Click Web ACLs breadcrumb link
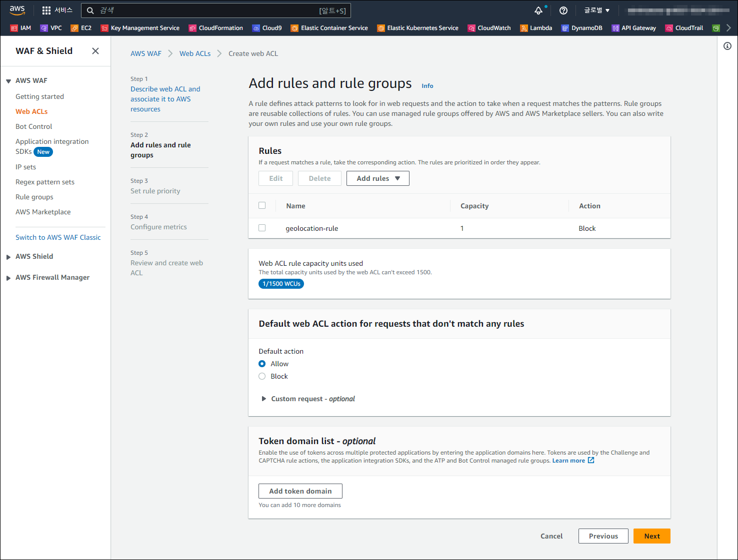738x560 pixels. (195, 53)
